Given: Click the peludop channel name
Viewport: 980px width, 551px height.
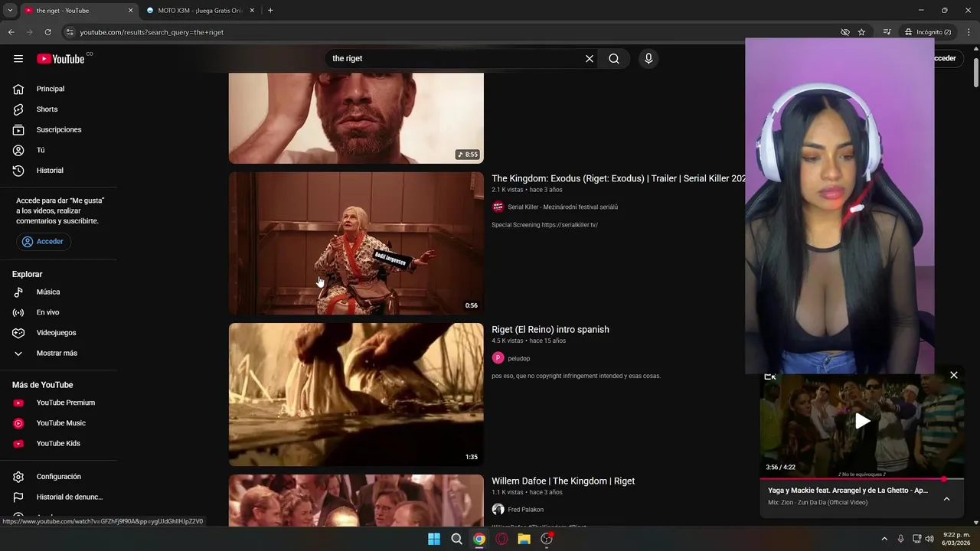Looking at the screenshot, I should 519,358.
